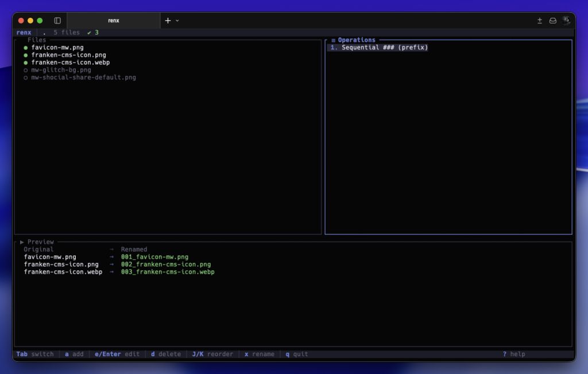Select the renx tab
588x374 pixels.
114,21
